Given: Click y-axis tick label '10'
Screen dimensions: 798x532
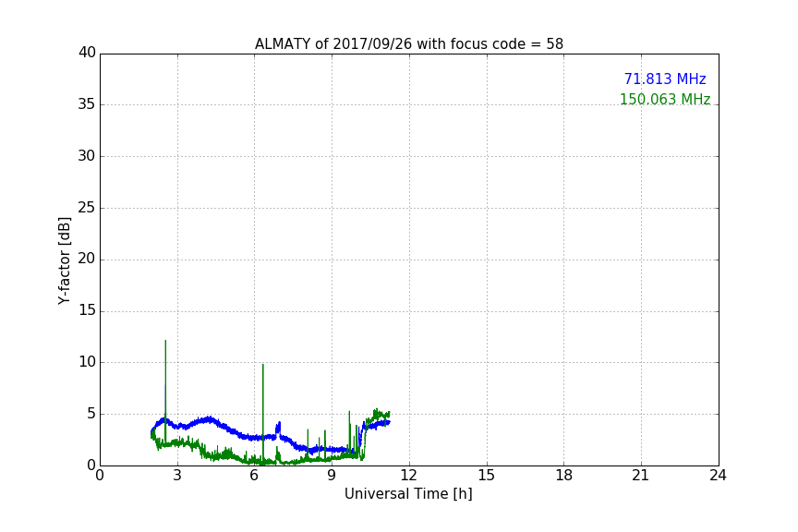Looking at the screenshot, I should tap(87, 362).
